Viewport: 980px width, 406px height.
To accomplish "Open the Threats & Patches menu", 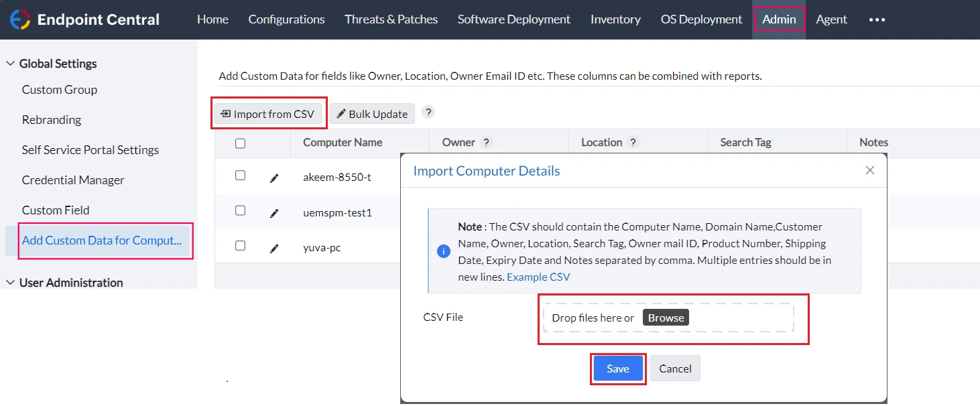I will point(391,19).
